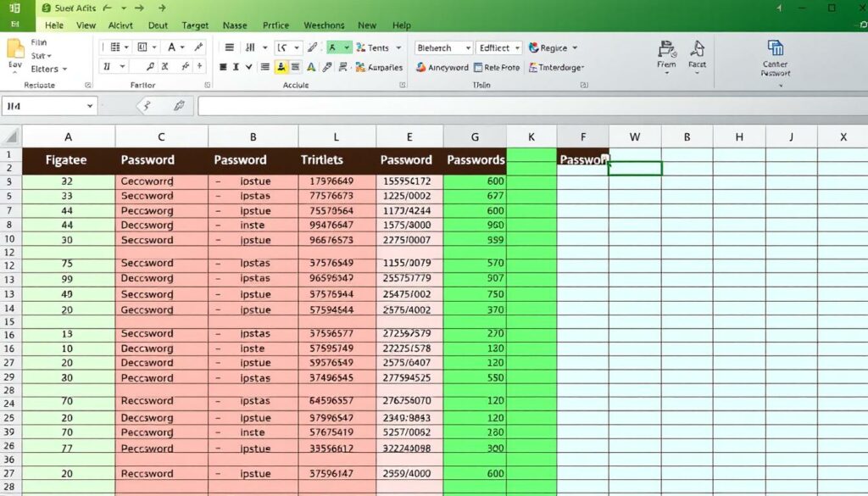The image size is (868, 496).
Task: Open the View ribbon tab
Action: pos(86,25)
